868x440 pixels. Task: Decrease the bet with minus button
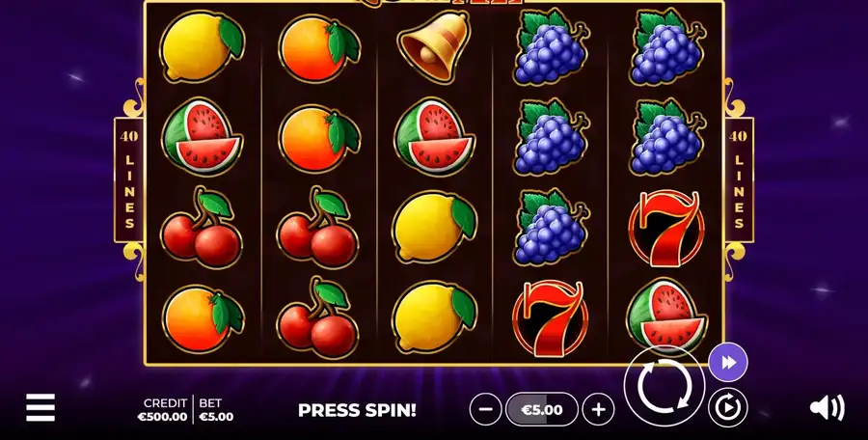[x=485, y=409]
